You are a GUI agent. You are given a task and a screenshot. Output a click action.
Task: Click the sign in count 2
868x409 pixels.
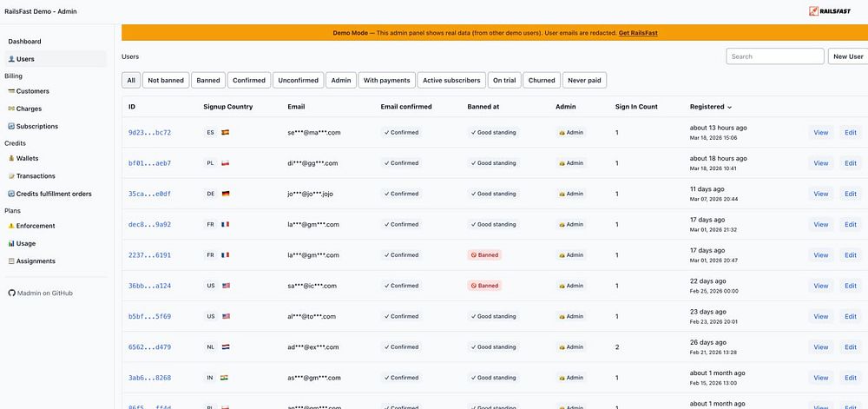click(x=616, y=347)
